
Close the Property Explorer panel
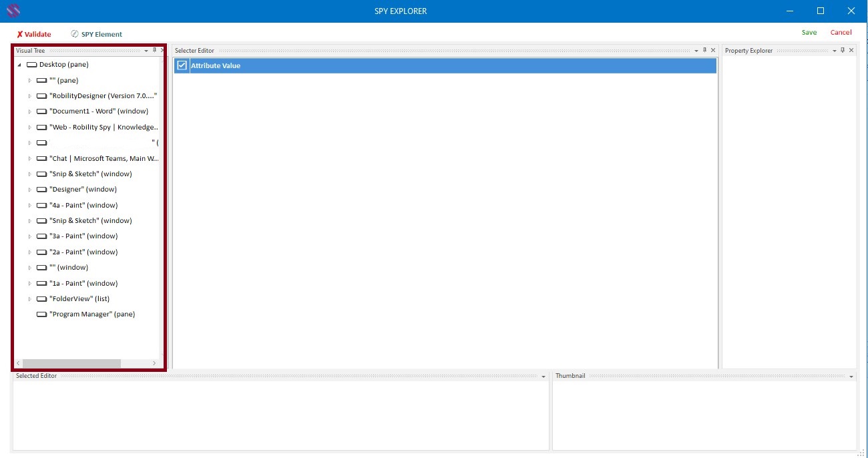click(x=851, y=50)
